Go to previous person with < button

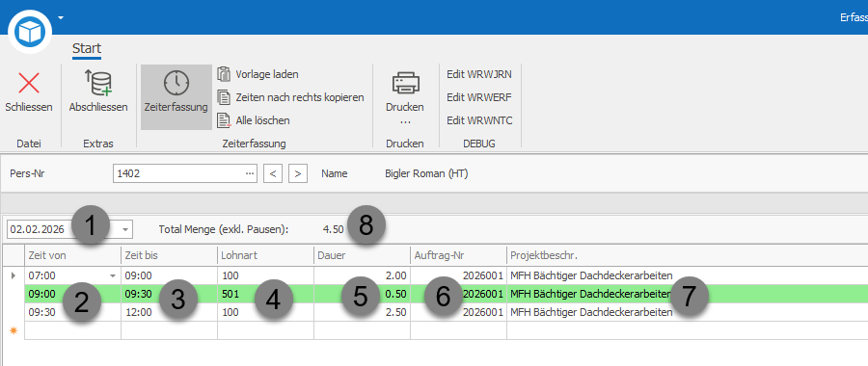tap(272, 173)
